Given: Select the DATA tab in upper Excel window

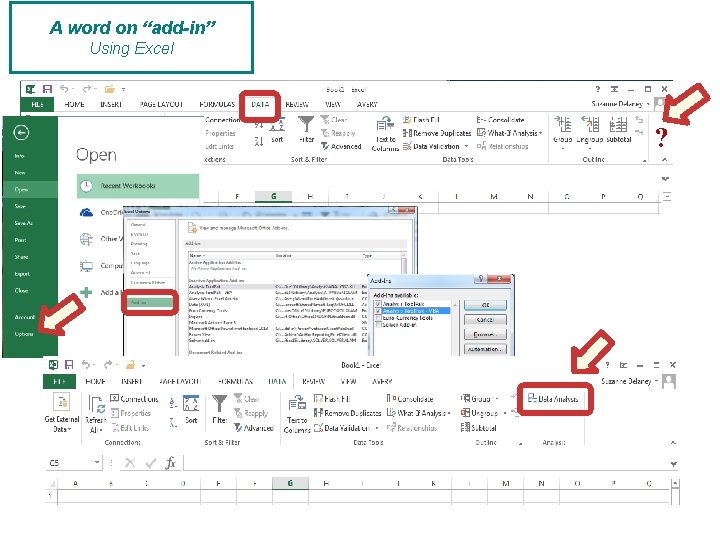Looking at the screenshot, I should pyautogui.click(x=260, y=104).
